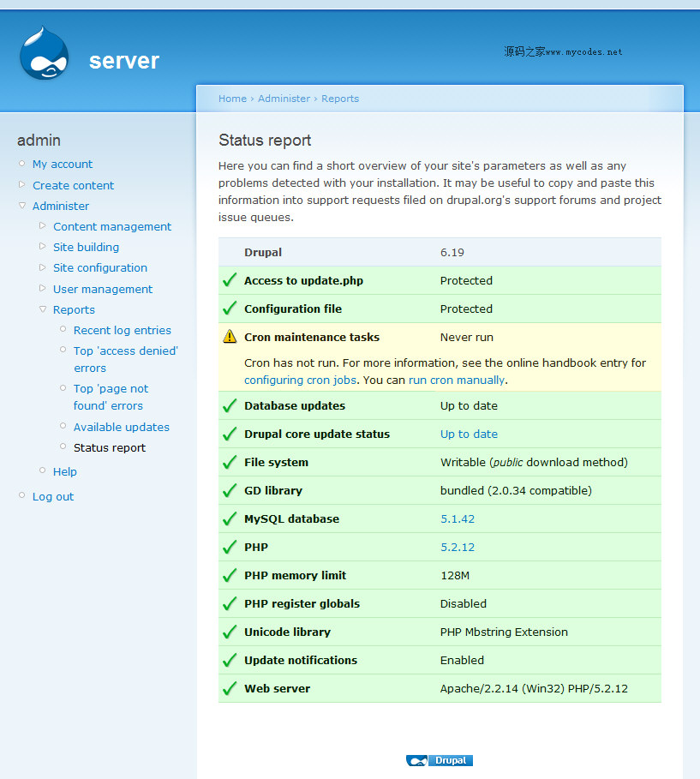
Task: Expand the Content management arrow
Action: point(42,225)
